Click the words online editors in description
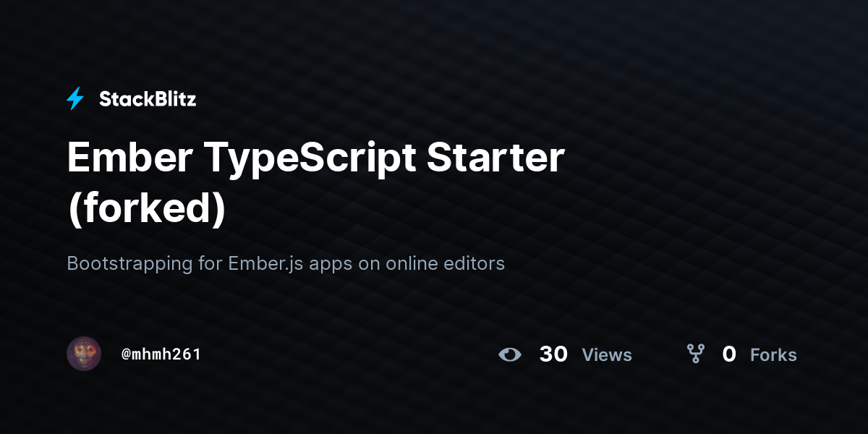This screenshot has height=434, width=868. 445,263
